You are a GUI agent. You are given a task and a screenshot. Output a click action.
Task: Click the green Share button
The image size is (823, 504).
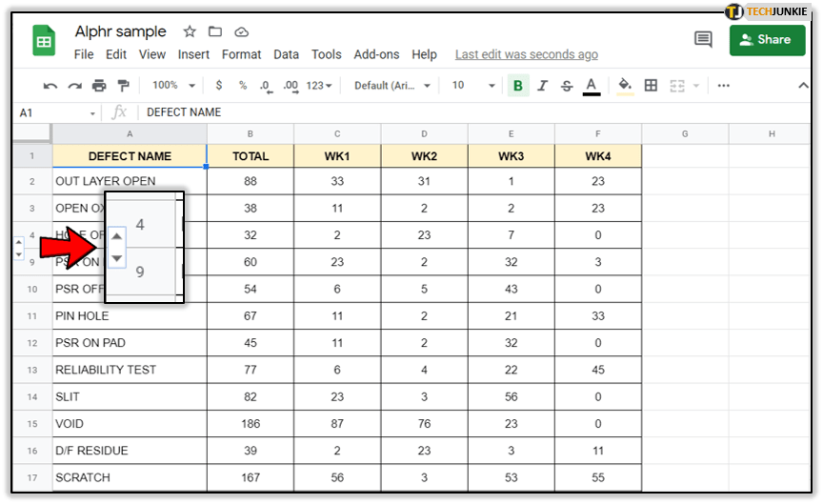(767, 40)
